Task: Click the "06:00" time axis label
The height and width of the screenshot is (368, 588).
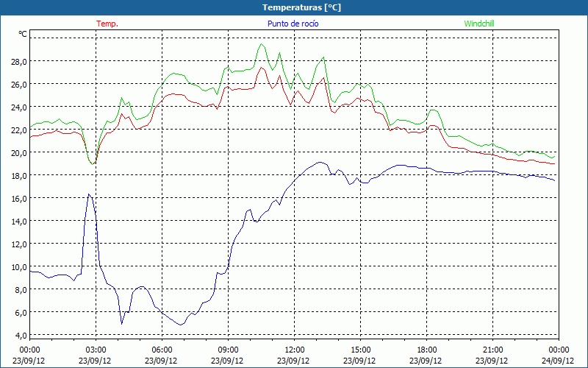Action: pyautogui.click(x=162, y=350)
